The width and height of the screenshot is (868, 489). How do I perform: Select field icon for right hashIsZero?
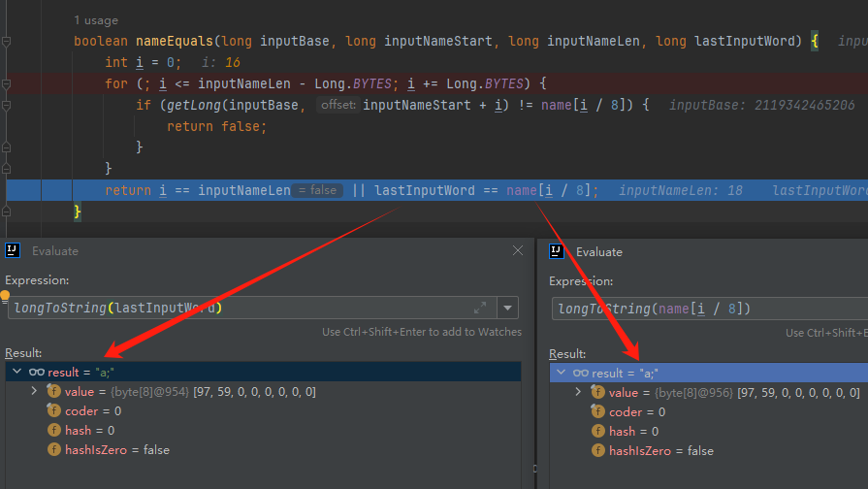pos(597,451)
